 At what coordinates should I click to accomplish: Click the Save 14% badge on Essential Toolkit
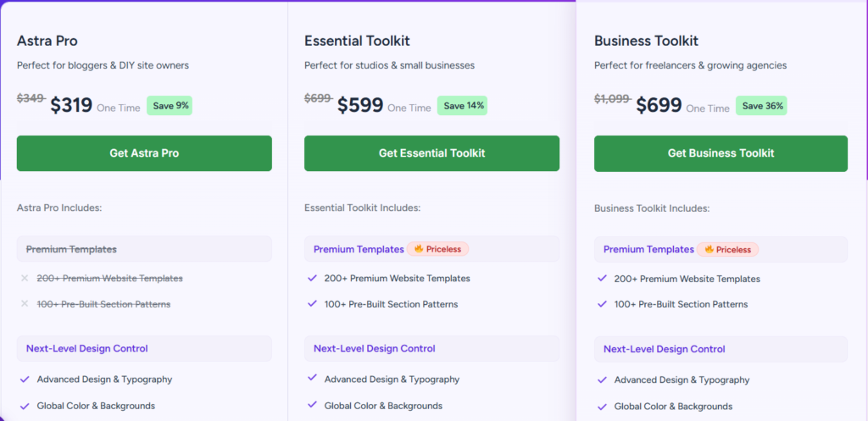pos(462,106)
